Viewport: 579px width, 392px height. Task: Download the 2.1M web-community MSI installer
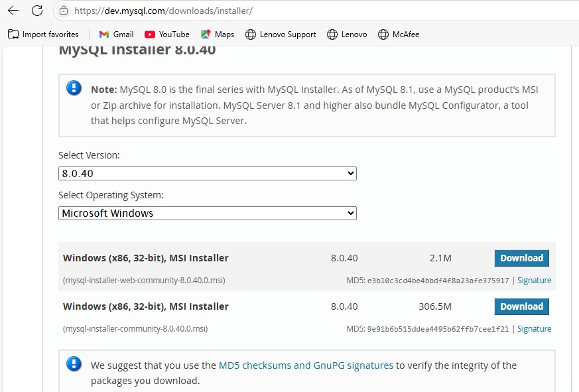coord(521,258)
